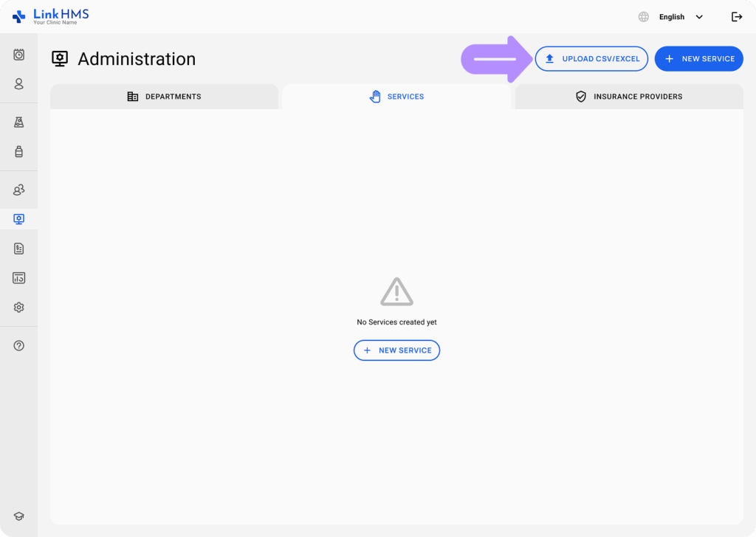
Task: Click the Link HMS logo
Action: pyautogui.click(x=50, y=16)
